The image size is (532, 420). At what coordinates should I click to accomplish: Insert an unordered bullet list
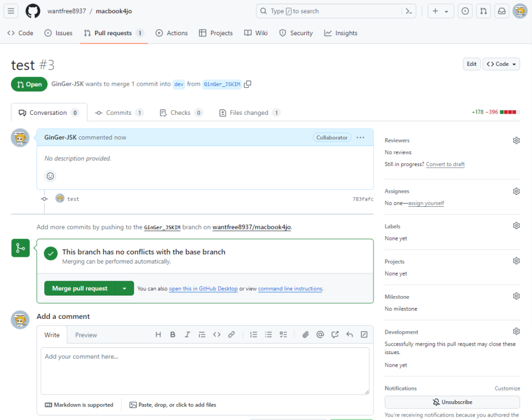point(268,335)
